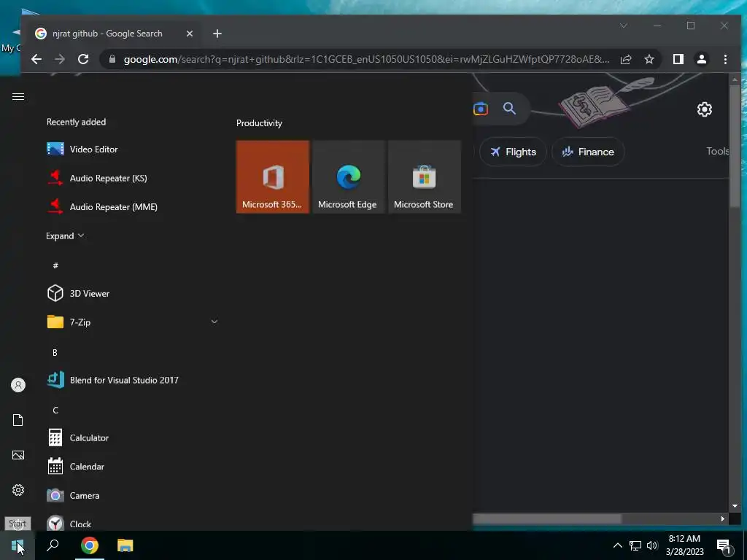The image size is (747, 560).
Task: Click Google search by image camera icon
Action: pos(480,109)
